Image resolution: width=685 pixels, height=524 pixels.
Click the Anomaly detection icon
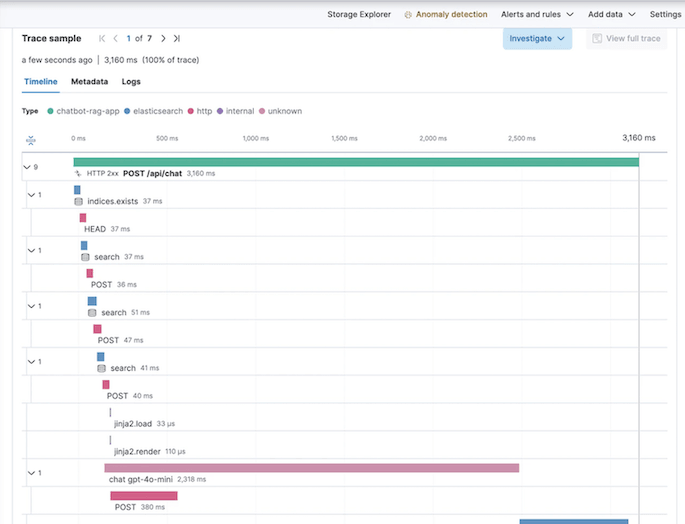[407, 15]
